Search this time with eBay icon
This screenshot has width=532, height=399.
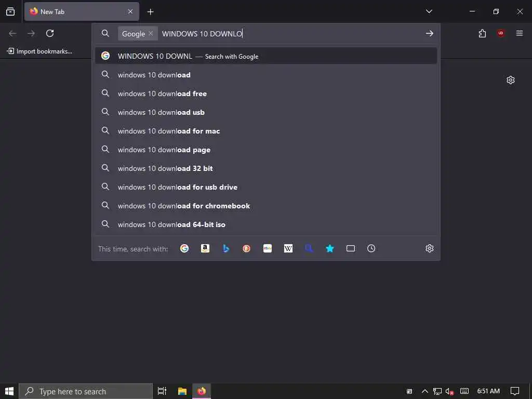pyautogui.click(x=268, y=248)
